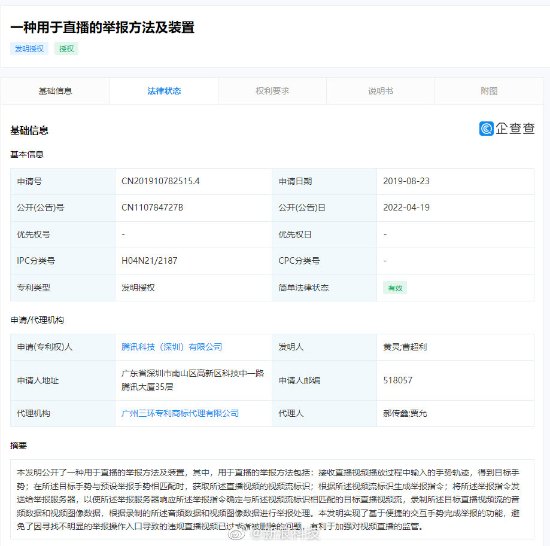Image resolution: width=550 pixels, height=546 pixels.
Task: Open the 附图 tab
Action: coord(489,91)
